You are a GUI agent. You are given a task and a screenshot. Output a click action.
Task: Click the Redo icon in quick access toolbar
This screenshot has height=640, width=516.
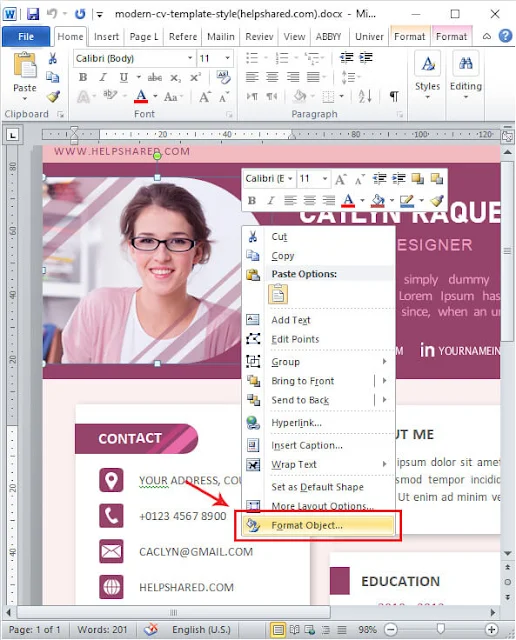pyautogui.click(x=80, y=14)
